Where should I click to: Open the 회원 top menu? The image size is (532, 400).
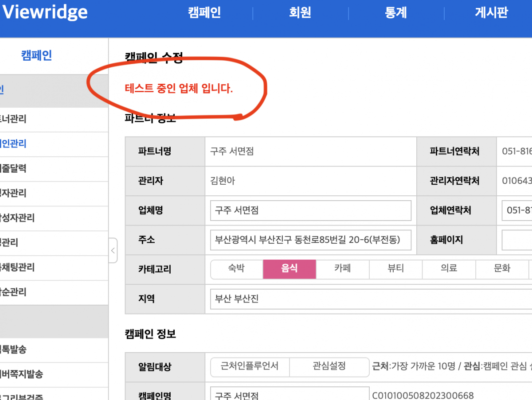click(300, 13)
